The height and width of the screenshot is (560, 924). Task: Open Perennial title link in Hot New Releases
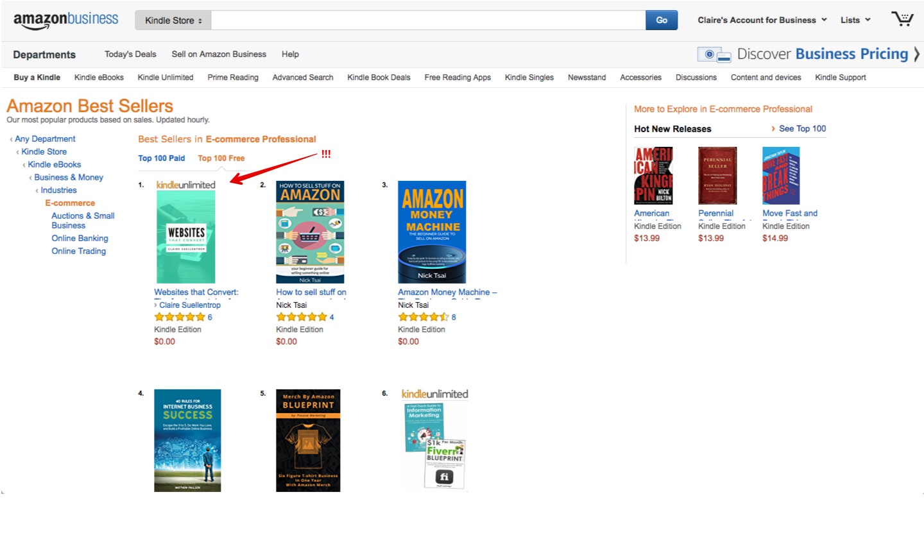click(x=716, y=214)
